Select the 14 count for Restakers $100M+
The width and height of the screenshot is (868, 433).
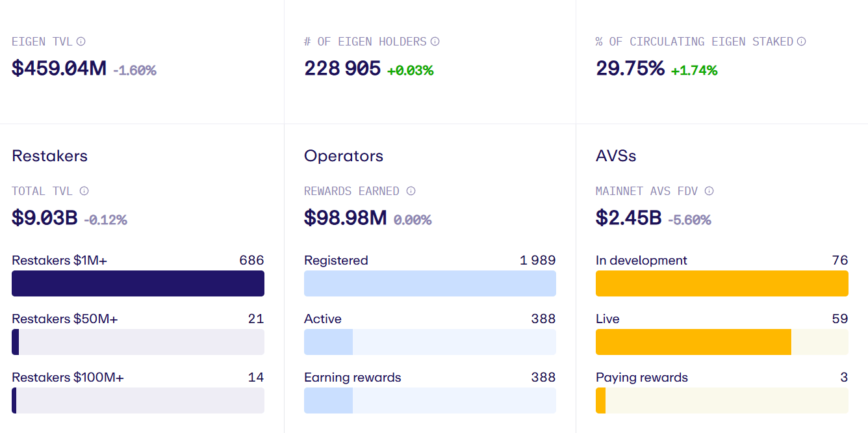click(256, 378)
